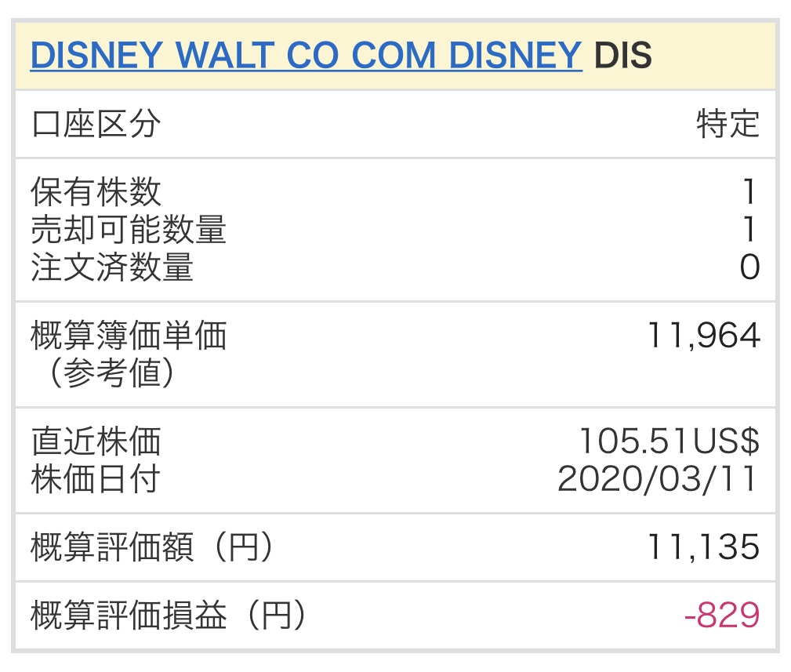Select the 口座区分 label
The width and height of the screenshot is (791, 672).
(96, 124)
